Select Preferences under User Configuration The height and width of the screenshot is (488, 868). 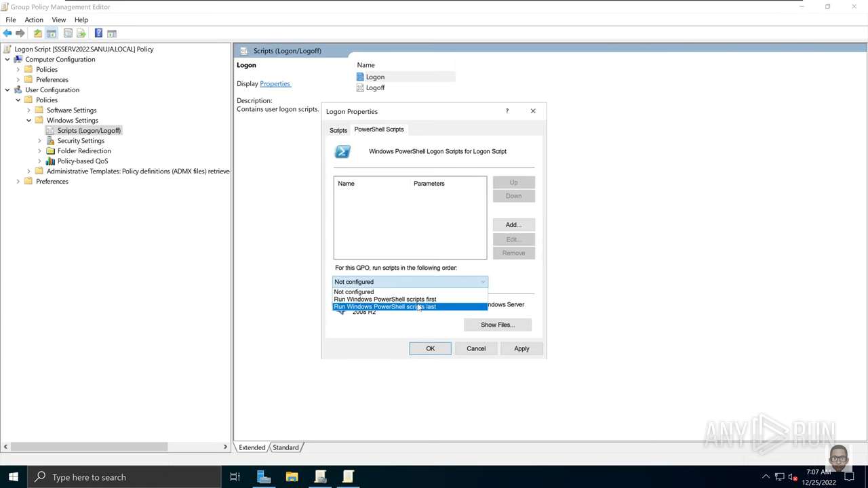click(x=52, y=181)
